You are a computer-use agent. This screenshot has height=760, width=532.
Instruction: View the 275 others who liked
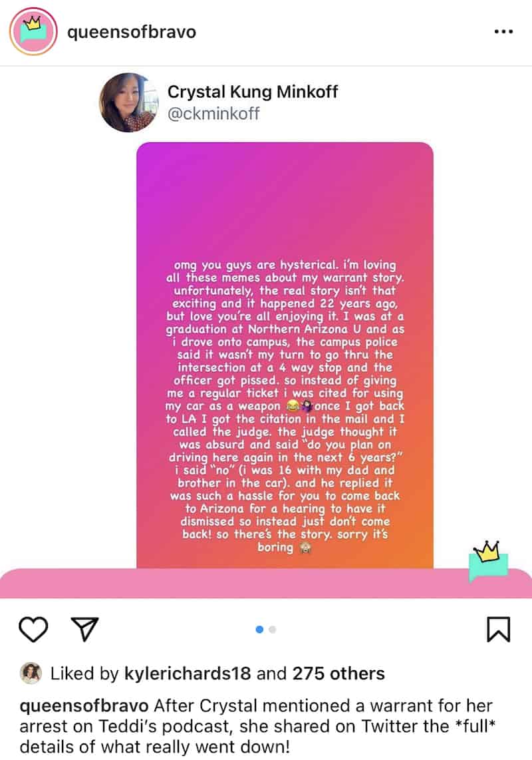[x=338, y=673]
